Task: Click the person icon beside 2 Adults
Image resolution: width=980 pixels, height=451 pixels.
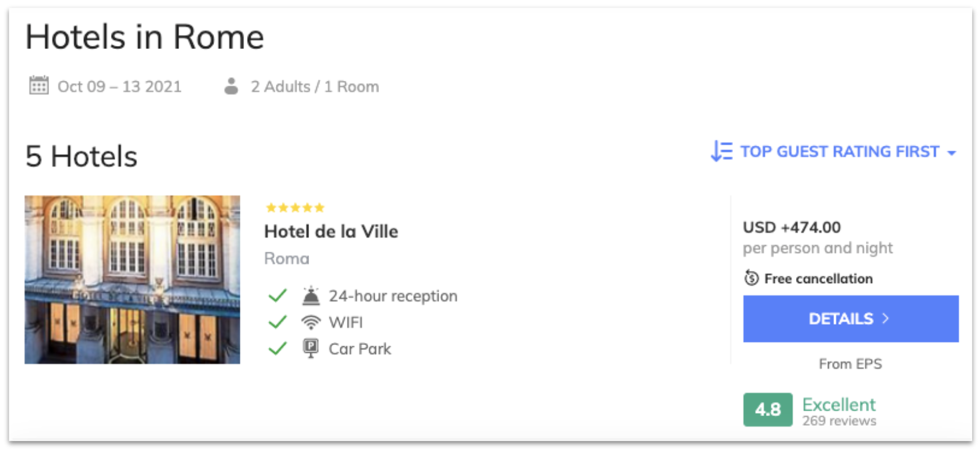Action: coord(231,86)
